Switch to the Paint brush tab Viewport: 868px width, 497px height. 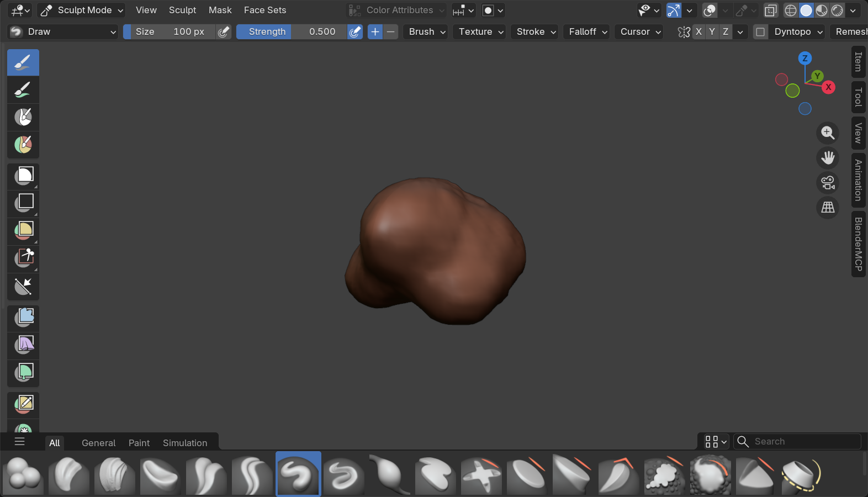point(139,443)
